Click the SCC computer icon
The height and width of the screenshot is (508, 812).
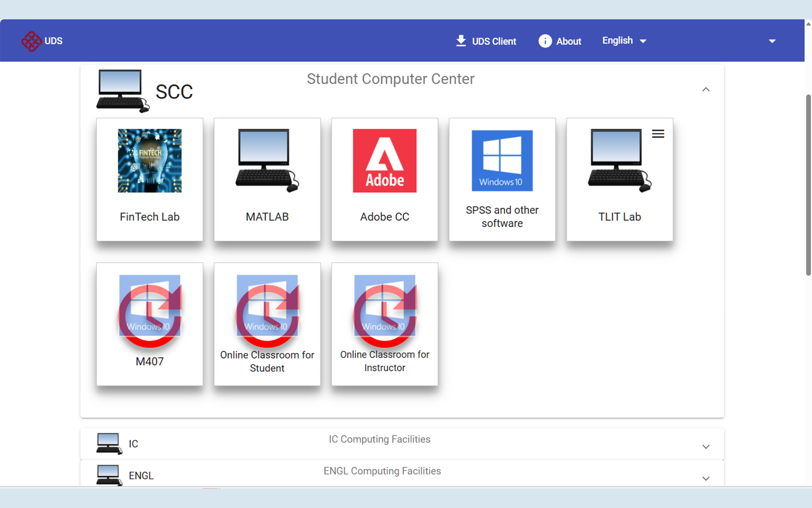tap(123, 91)
